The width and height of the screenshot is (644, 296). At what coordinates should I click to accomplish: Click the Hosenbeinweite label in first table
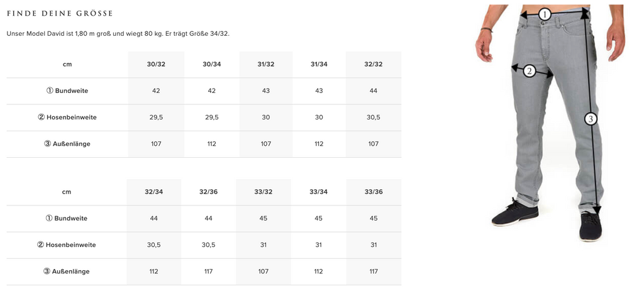pyautogui.click(x=67, y=118)
